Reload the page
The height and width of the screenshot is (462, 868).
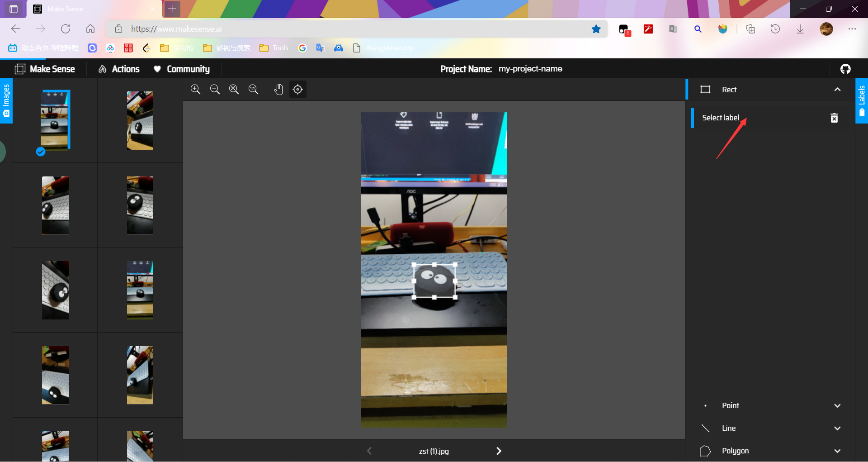click(66, 29)
